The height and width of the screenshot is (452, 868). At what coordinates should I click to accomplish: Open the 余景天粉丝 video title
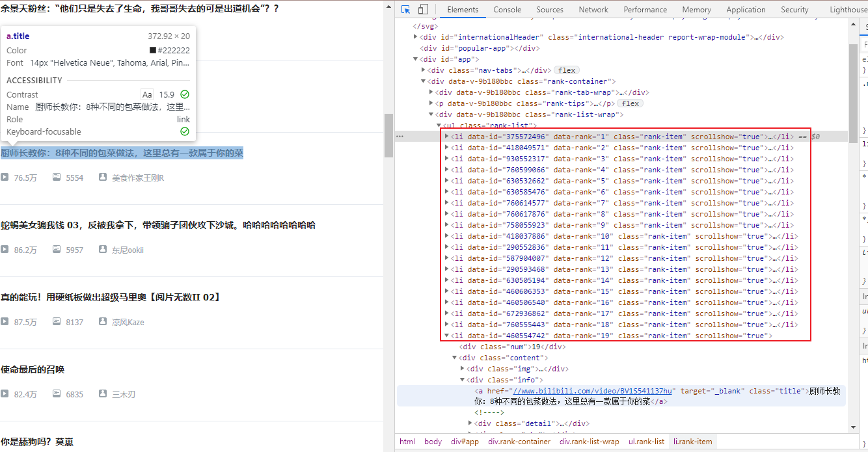(x=140, y=8)
